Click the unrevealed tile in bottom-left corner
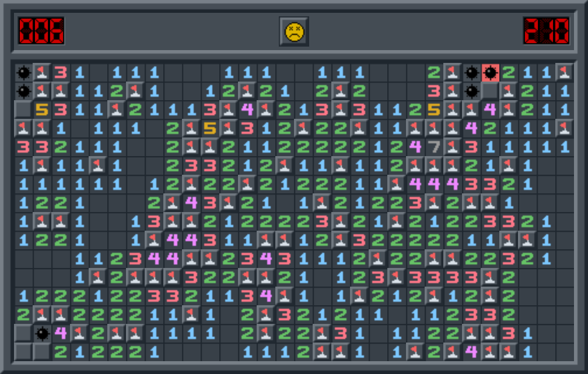Screen dimensions: 588x374 pos(23,352)
